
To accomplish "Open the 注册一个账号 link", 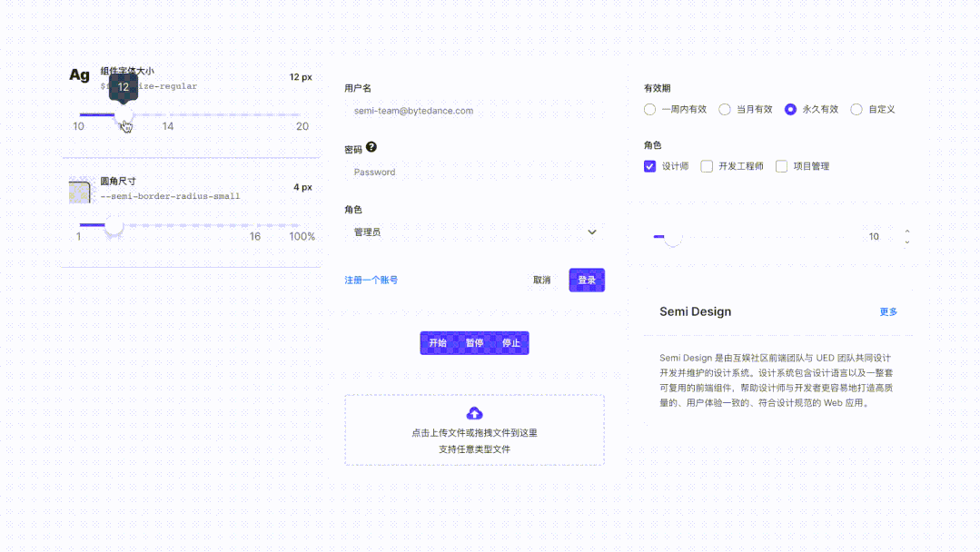I will pos(370,280).
